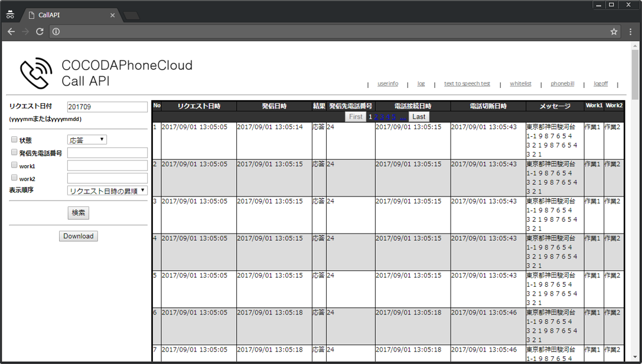Open a new tab next to CallAPI
Screen dimensions: 642x364
click(132, 16)
